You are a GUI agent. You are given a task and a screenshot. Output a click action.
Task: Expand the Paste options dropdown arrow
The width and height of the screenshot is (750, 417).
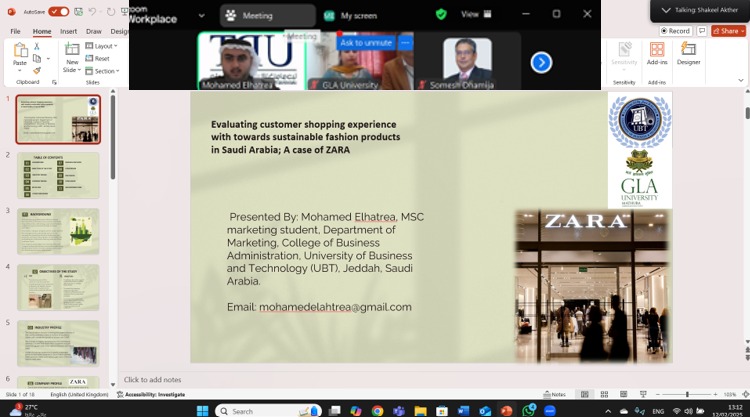(x=20, y=70)
